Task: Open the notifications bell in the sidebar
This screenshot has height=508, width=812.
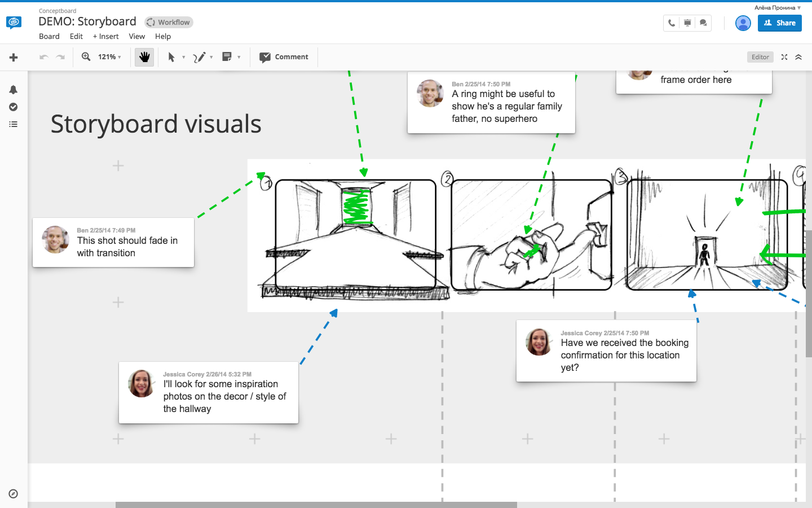Action: [14, 90]
